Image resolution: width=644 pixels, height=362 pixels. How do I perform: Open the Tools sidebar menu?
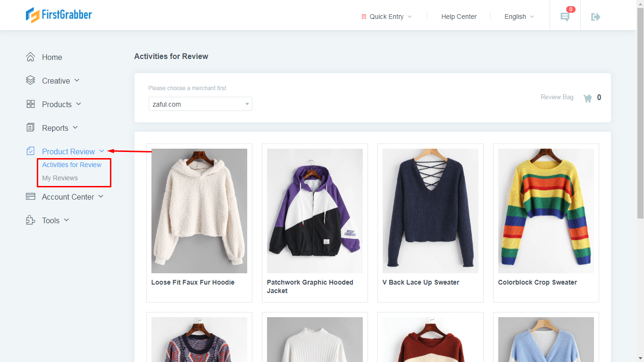[50, 220]
